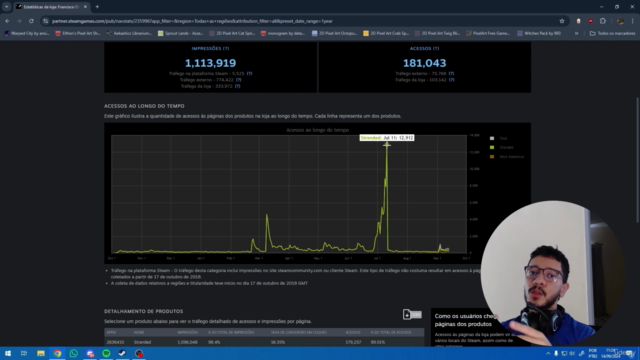Show hidden system tray icons

click(548, 353)
